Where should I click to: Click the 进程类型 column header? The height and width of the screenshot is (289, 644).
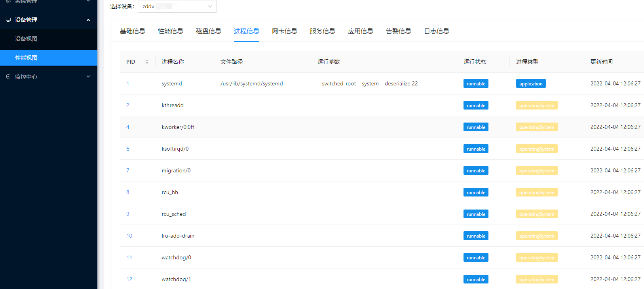click(527, 62)
